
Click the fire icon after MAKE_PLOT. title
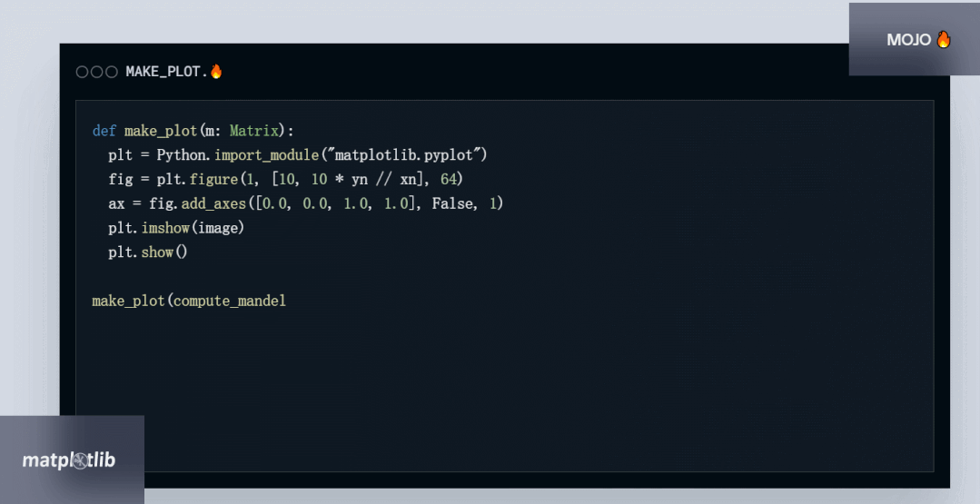pyautogui.click(x=216, y=71)
